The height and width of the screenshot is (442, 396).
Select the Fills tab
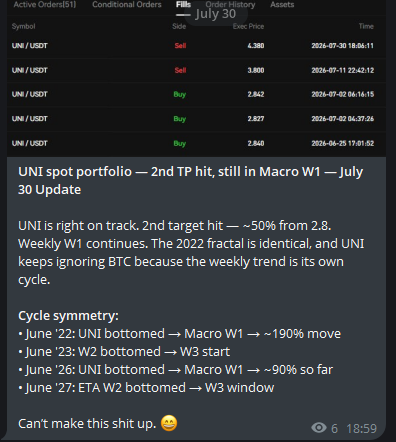click(183, 5)
